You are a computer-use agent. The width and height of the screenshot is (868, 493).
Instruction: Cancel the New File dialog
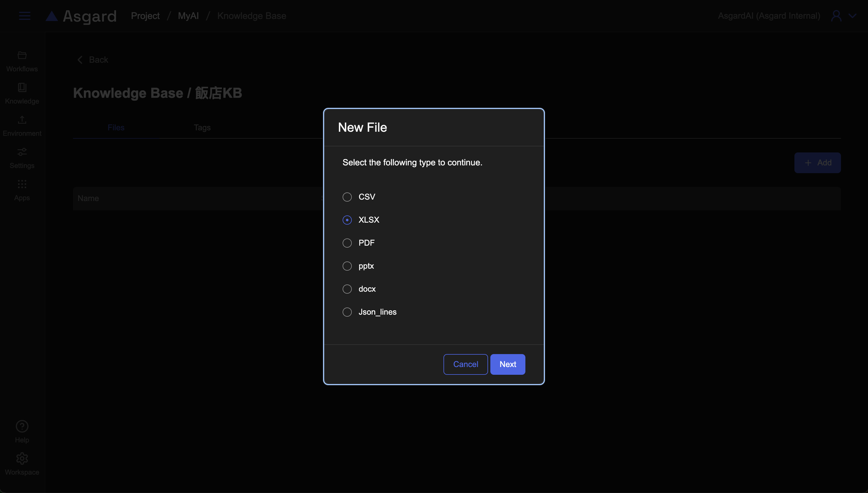click(x=465, y=364)
